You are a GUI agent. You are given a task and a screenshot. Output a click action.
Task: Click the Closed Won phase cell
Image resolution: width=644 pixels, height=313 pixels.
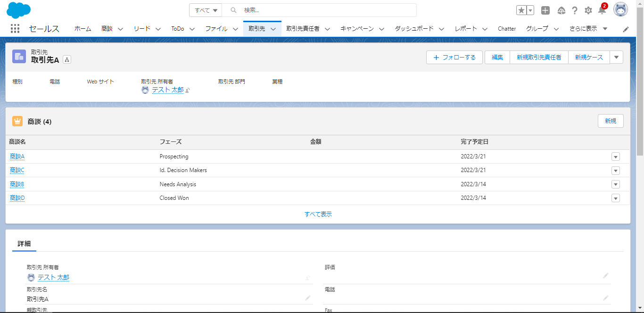[174, 198]
